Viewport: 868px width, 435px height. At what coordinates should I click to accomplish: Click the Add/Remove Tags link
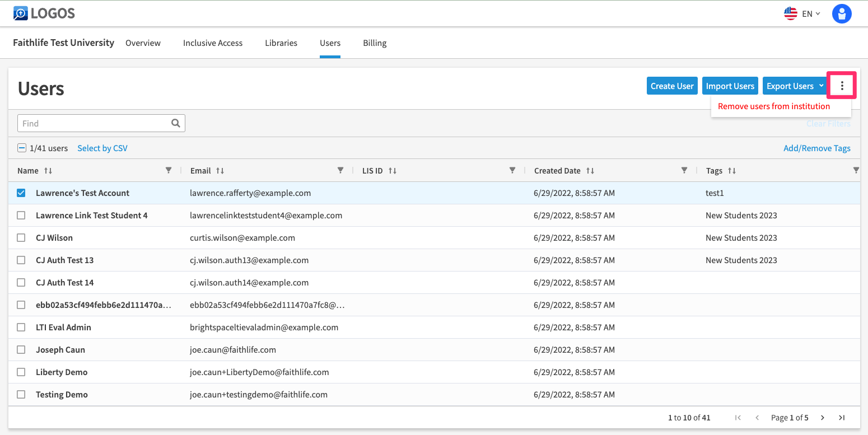point(817,148)
